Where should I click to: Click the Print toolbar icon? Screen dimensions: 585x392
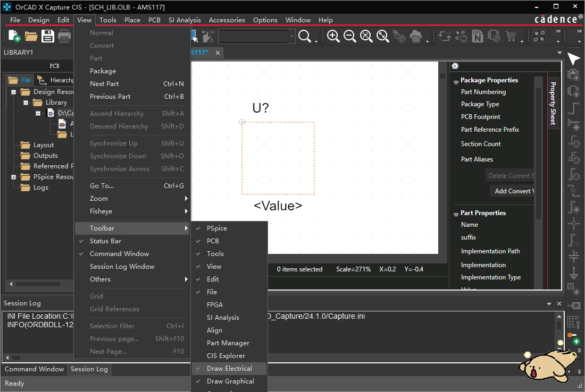(64, 36)
